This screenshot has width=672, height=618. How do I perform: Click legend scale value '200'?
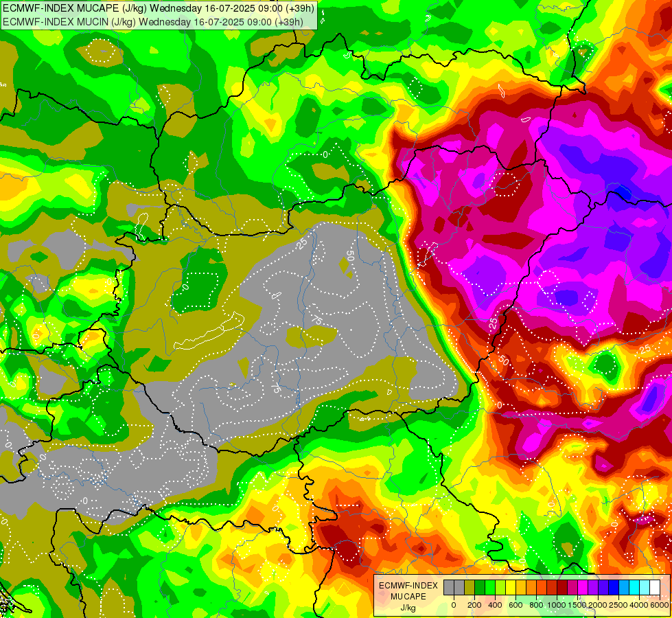click(x=474, y=605)
